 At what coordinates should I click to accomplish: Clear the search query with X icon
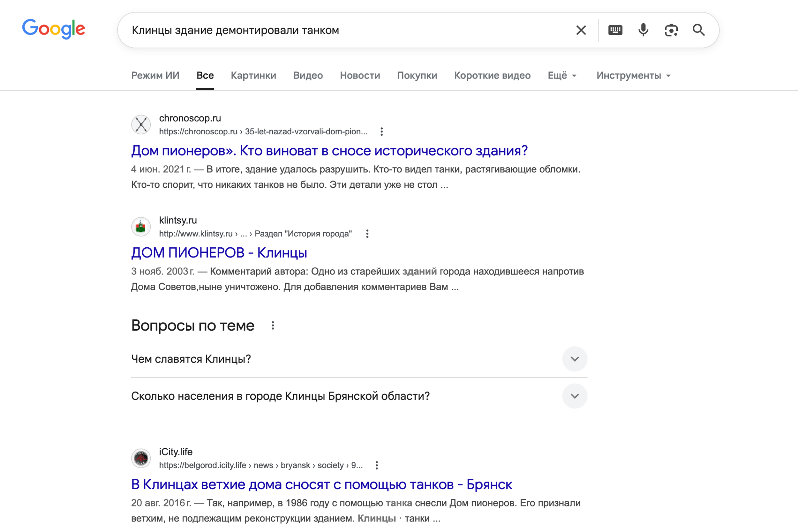click(581, 30)
